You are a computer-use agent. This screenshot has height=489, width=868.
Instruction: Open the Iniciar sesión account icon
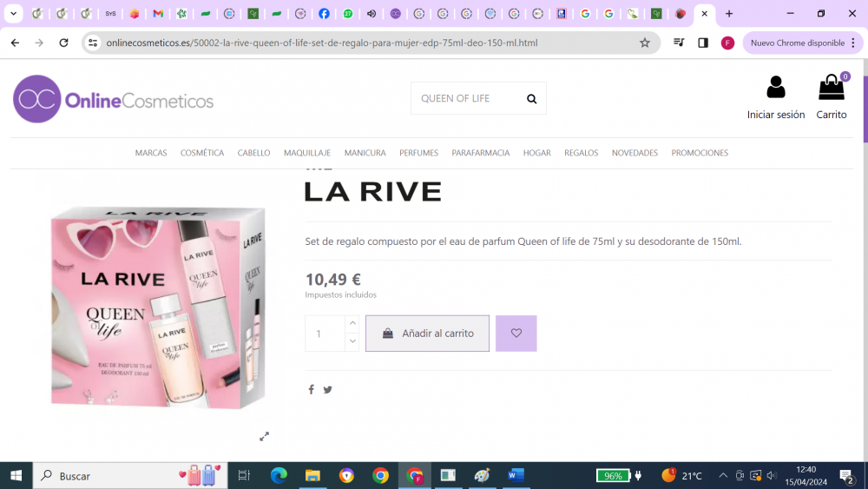(775, 88)
